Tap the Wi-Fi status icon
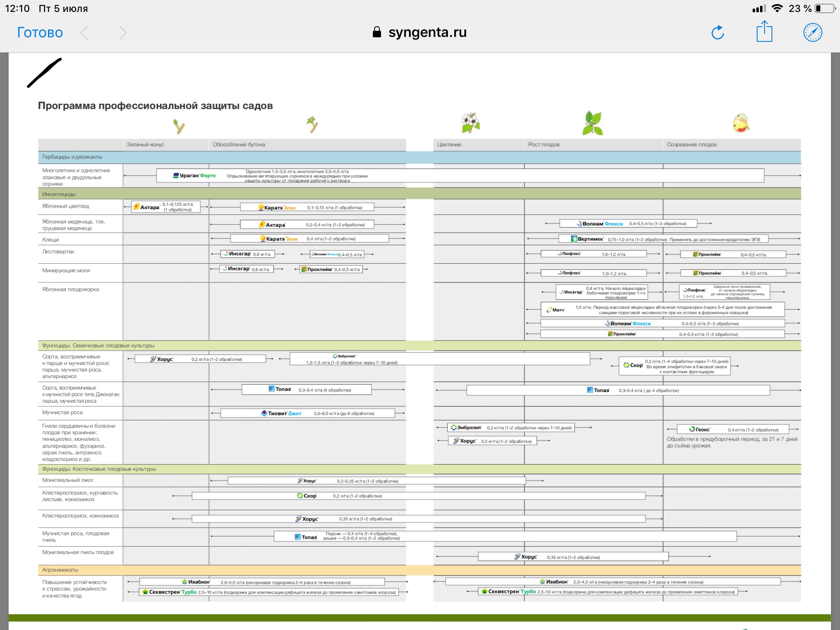Screen dimensions: 840x630 click(x=776, y=8)
